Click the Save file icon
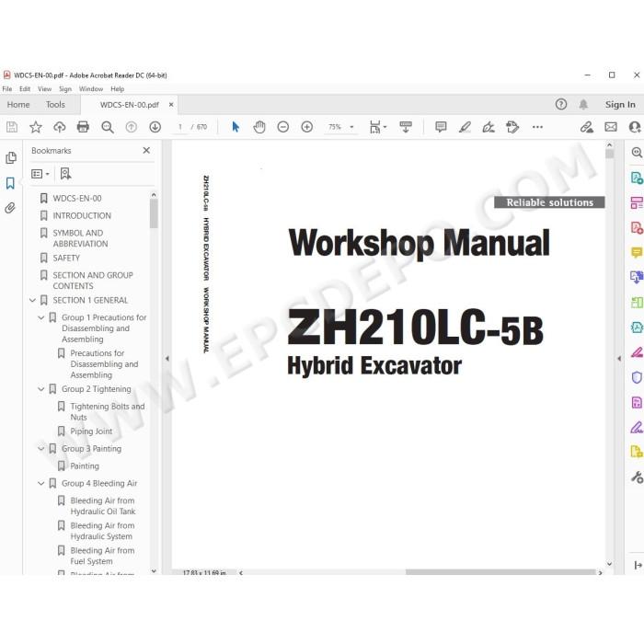644x644 pixels. coord(12,127)
